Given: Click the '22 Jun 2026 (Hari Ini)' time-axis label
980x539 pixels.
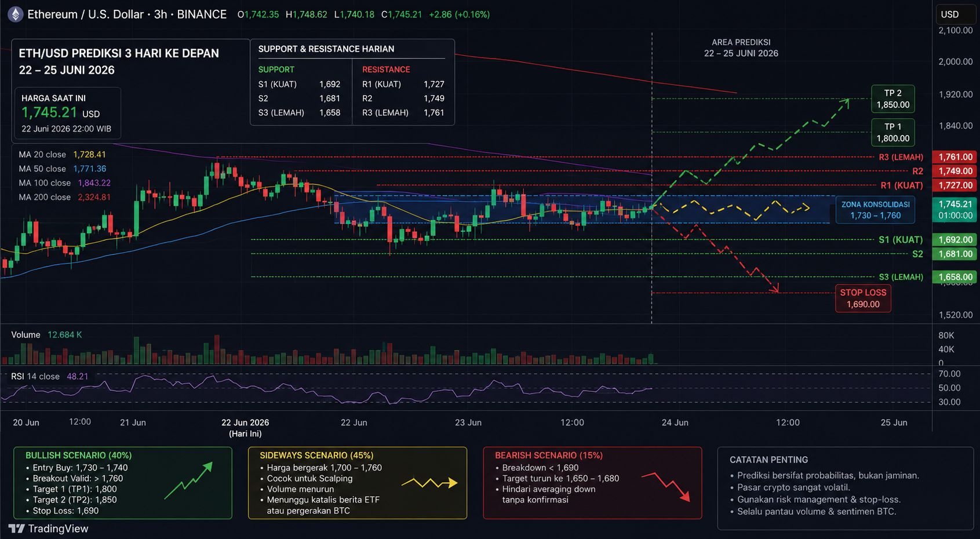Looking at the screenshot, I should pyautogui.click(x=245, y=428).
